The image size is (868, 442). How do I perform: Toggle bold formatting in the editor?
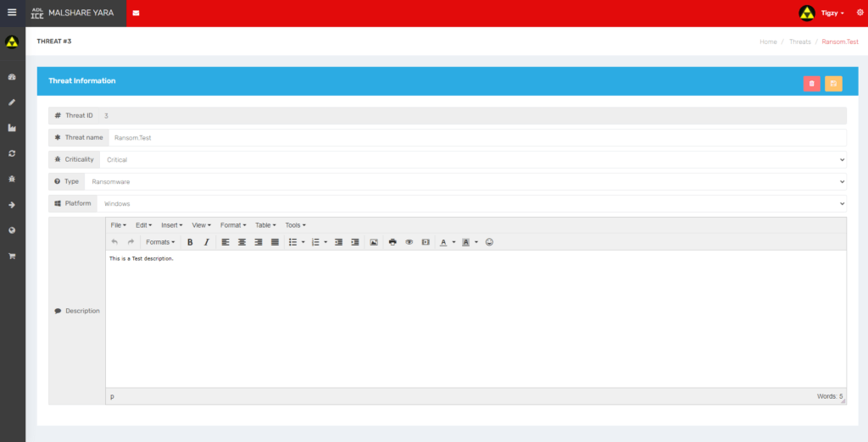[190, 242]
